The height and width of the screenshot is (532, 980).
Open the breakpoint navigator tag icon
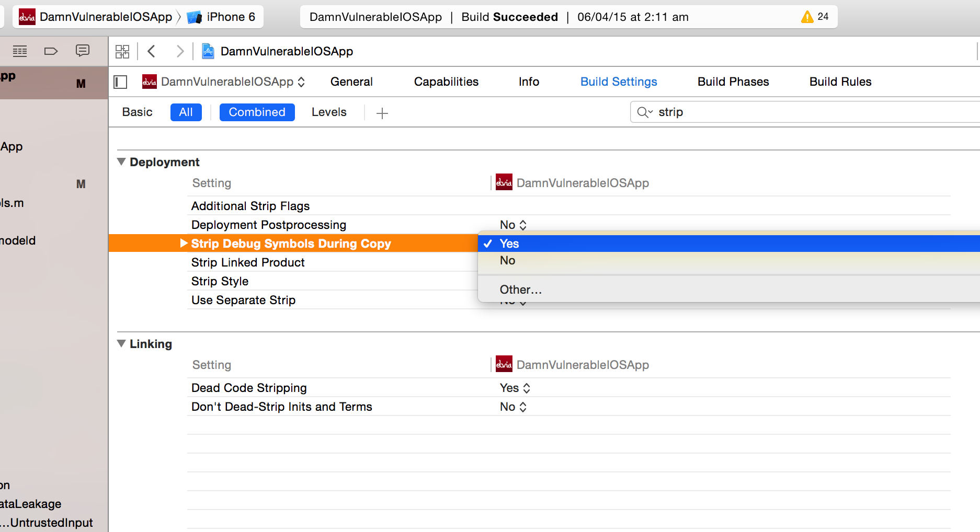tap(51, 51)
